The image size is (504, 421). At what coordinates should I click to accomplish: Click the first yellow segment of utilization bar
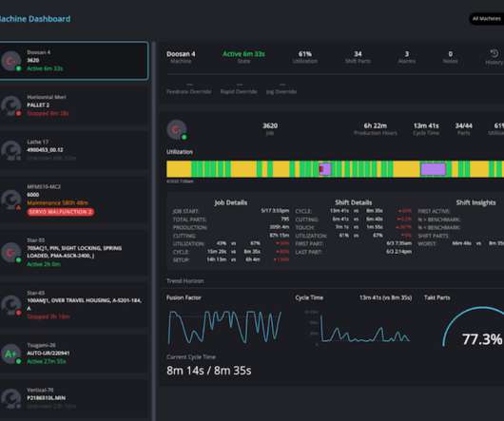pyautogui.click(x=179, y=169)
